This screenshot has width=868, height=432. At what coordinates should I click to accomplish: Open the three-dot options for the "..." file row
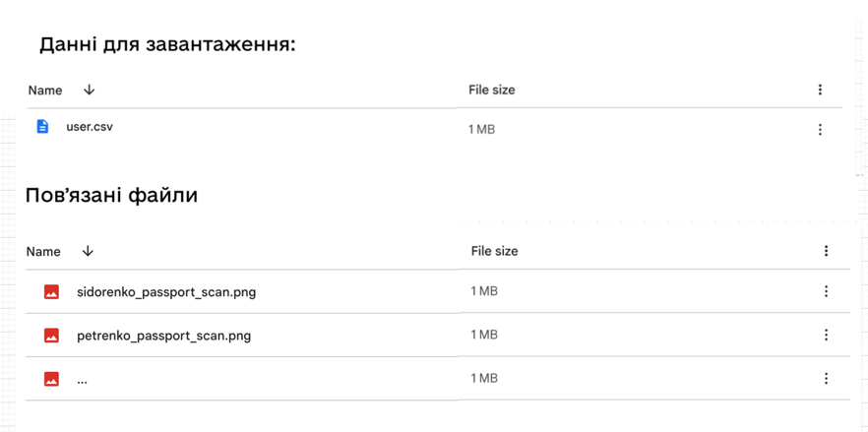pos(826,378)
